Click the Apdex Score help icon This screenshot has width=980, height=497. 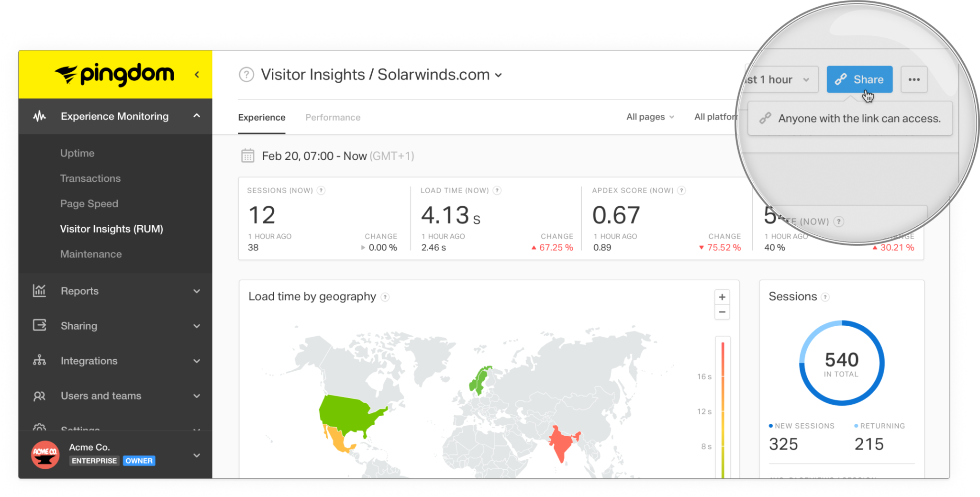point(681,190)
